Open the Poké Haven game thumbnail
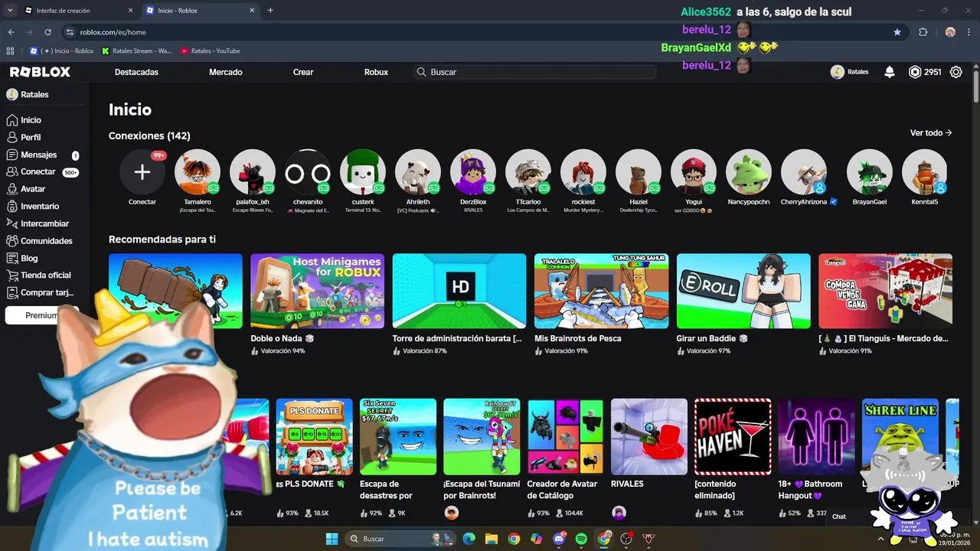Viewport: 980px width, 551px height. 733,436
